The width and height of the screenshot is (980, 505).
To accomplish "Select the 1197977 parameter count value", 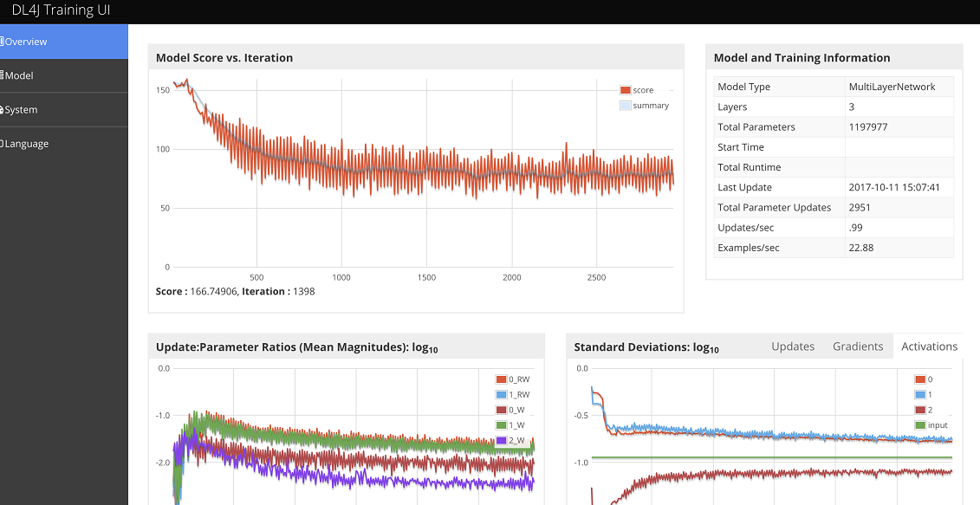I will click(x=868, y=126).
